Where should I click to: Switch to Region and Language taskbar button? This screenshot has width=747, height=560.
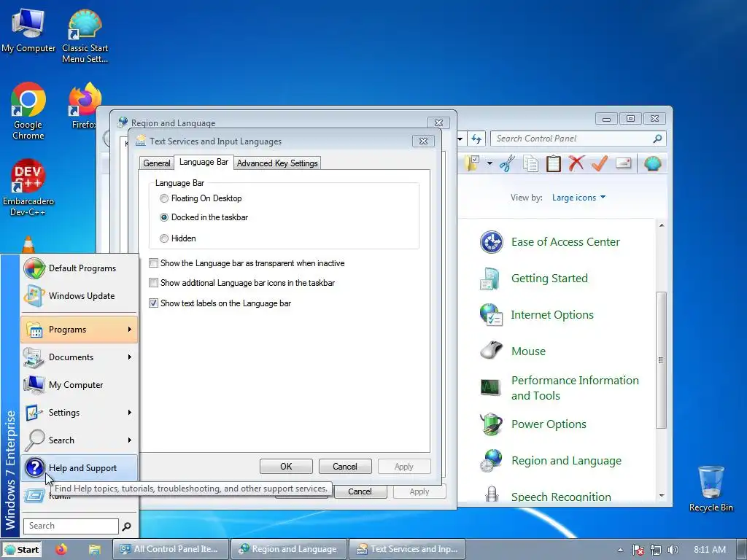pos(289,549)
